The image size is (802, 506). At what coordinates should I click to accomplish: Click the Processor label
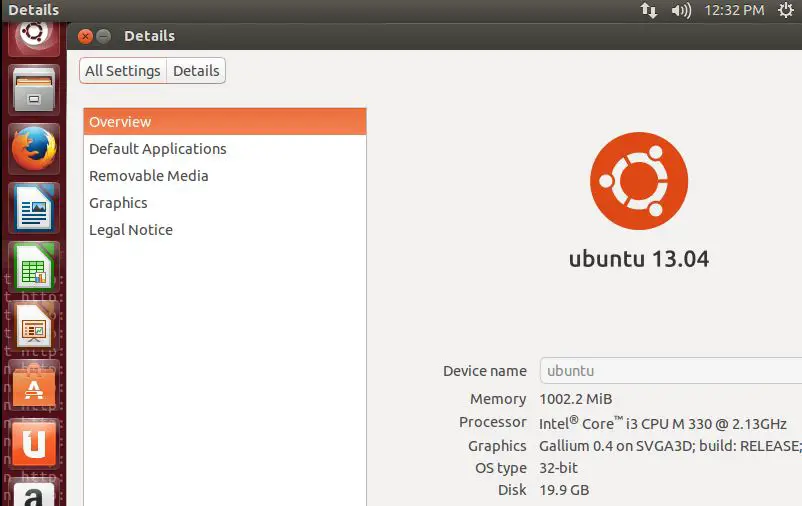click(x=493, y=422)
